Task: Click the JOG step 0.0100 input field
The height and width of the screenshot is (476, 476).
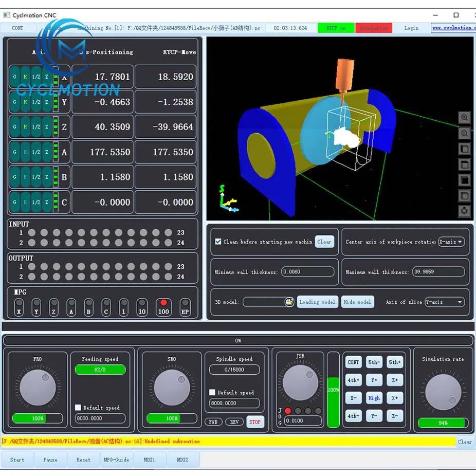Action: 303,421
